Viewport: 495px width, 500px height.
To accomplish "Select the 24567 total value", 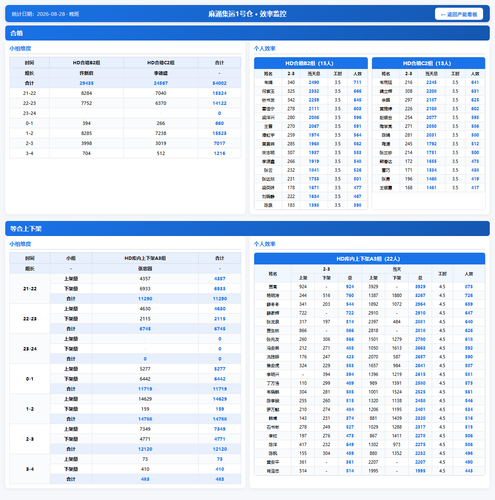I will pos(161,83).
